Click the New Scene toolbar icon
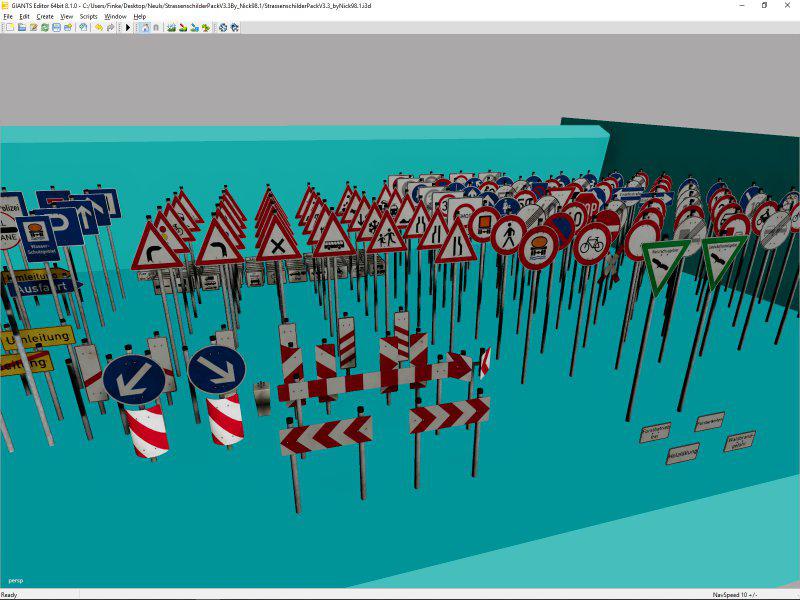This screenshot has height=600, width=800. tap(10, 27)
